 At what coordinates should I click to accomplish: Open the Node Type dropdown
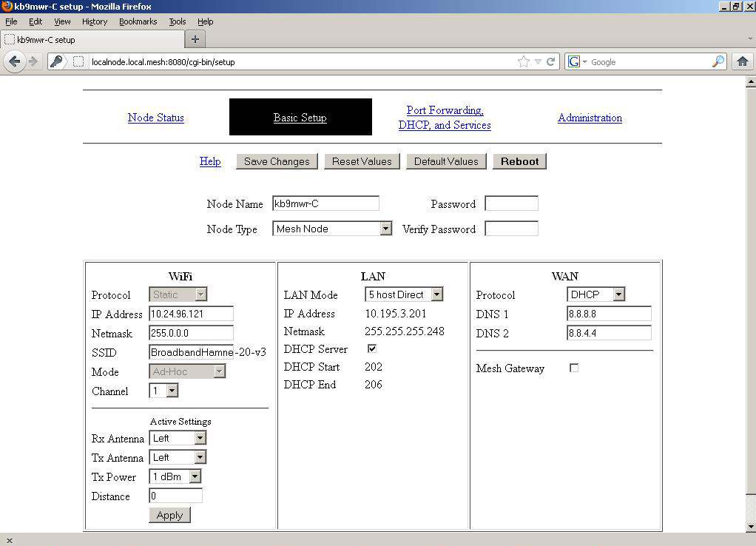point(385,229)
